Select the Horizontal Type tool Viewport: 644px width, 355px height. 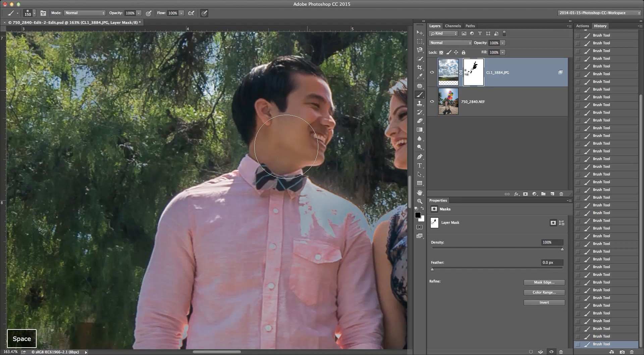coord(420,165)
